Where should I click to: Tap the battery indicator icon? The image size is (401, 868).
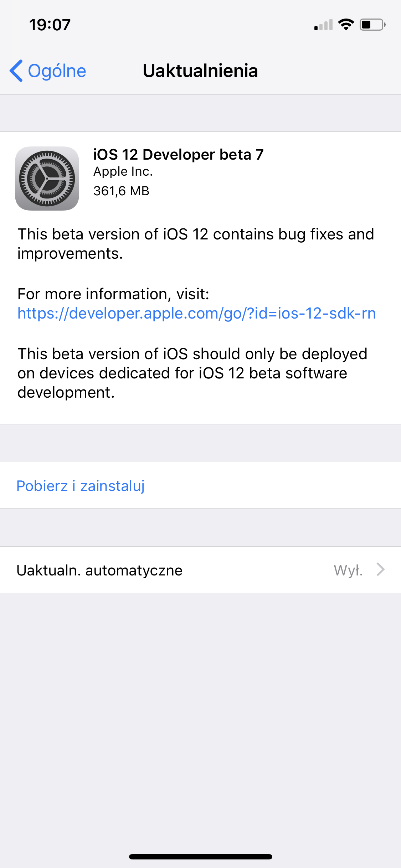point(372,25)
